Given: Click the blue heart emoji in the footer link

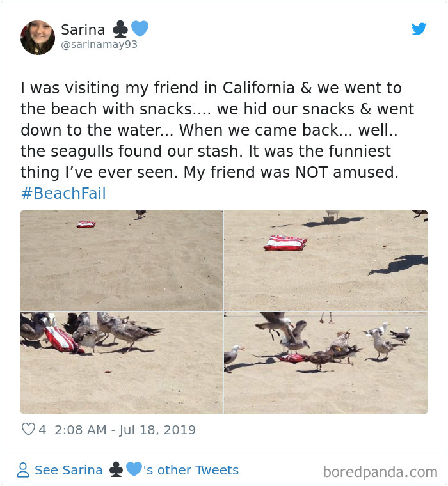Looking at the screenshot, I should [133, 470].
